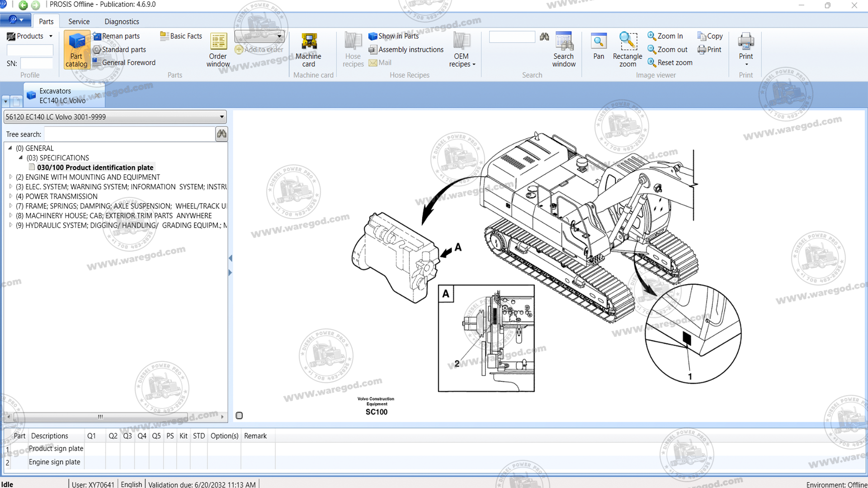
Task: Collapse the (0) GENERAL tree node
Action: (x=10, y=148)
